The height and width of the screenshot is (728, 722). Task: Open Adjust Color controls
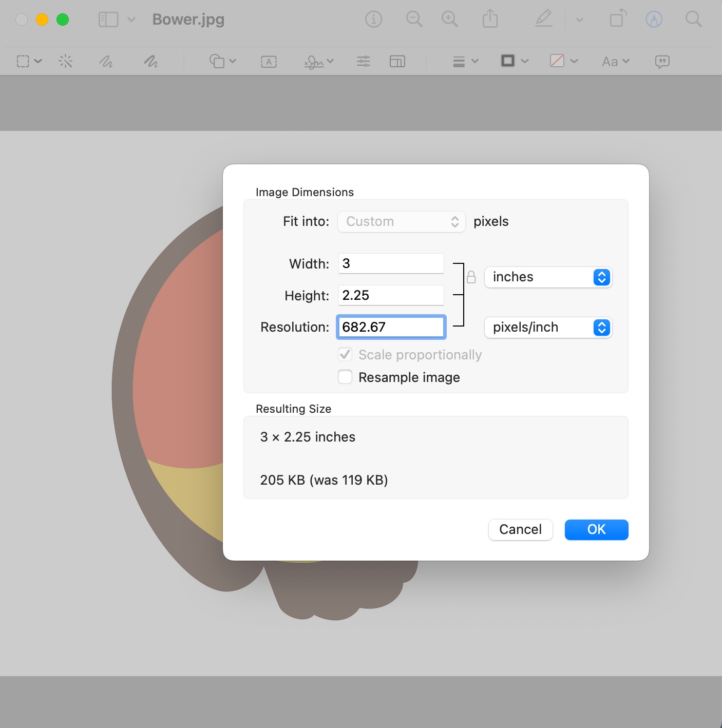point(363,61)
